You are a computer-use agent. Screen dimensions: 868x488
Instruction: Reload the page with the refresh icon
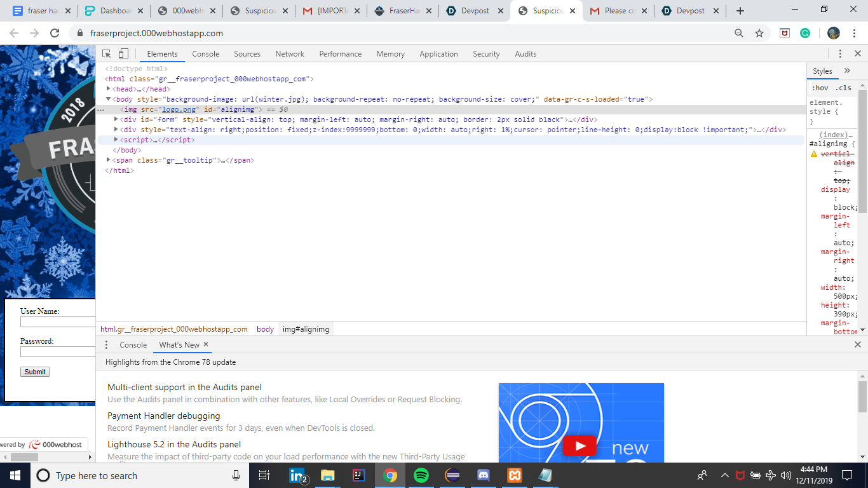55,33
